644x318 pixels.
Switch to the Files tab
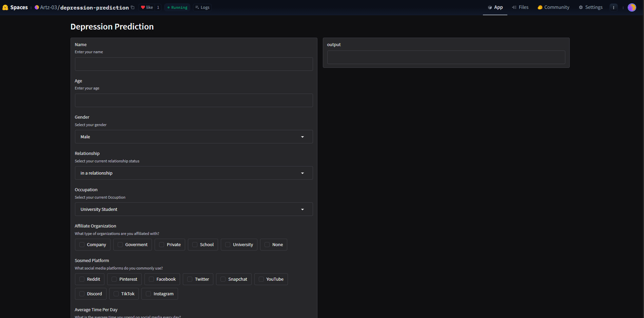tap(520, 7)
